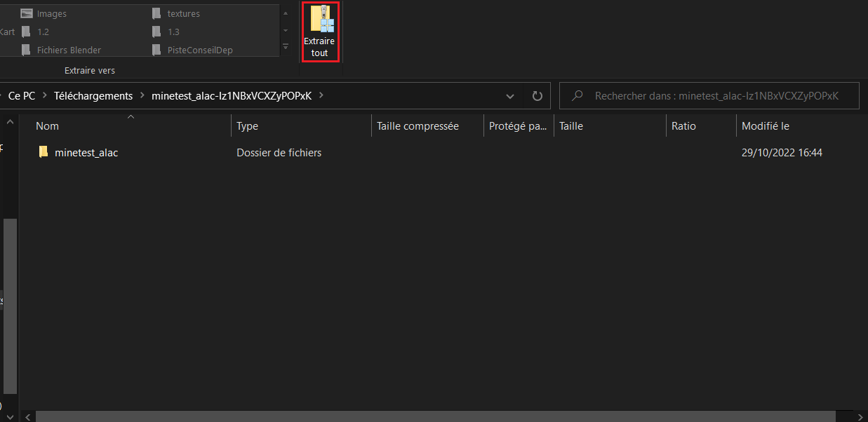Expand the destination gallery more arrow
This screenshot has width=868, height=422.
285,47
